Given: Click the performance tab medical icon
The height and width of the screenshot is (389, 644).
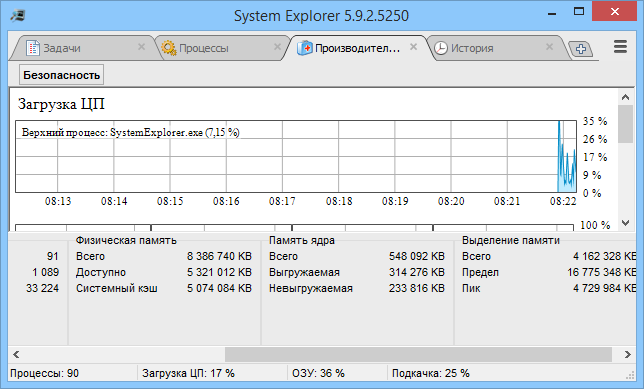Looking at the screenshot, I should click(305, 48).
